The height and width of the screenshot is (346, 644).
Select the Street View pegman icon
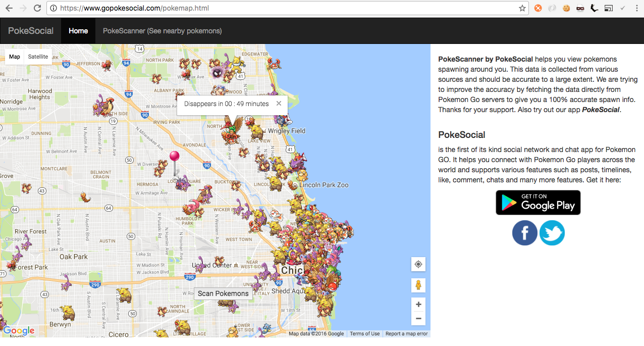click(418, 285)
